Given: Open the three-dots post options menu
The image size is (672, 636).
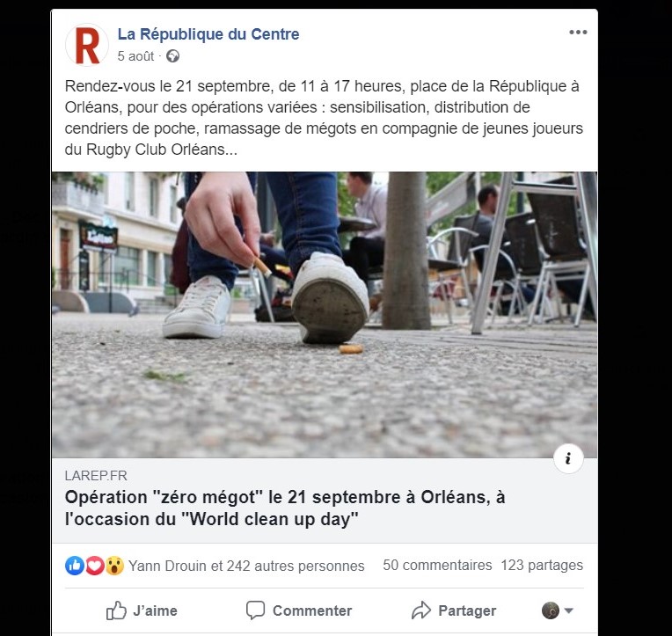Looking at the screenshot, I should (578, 33).
